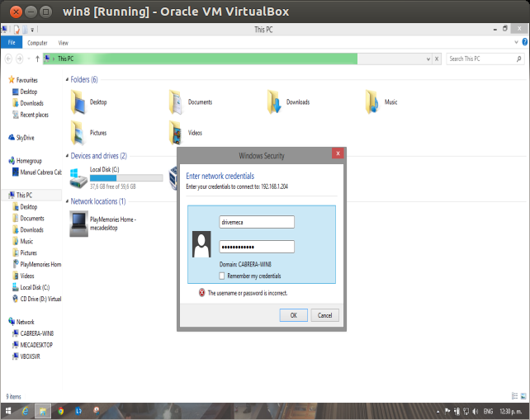The width and height of the screenshot is (530, 420).
Task: Select Local Disk (C:) in sidebar tree
Action: [31, 287]
